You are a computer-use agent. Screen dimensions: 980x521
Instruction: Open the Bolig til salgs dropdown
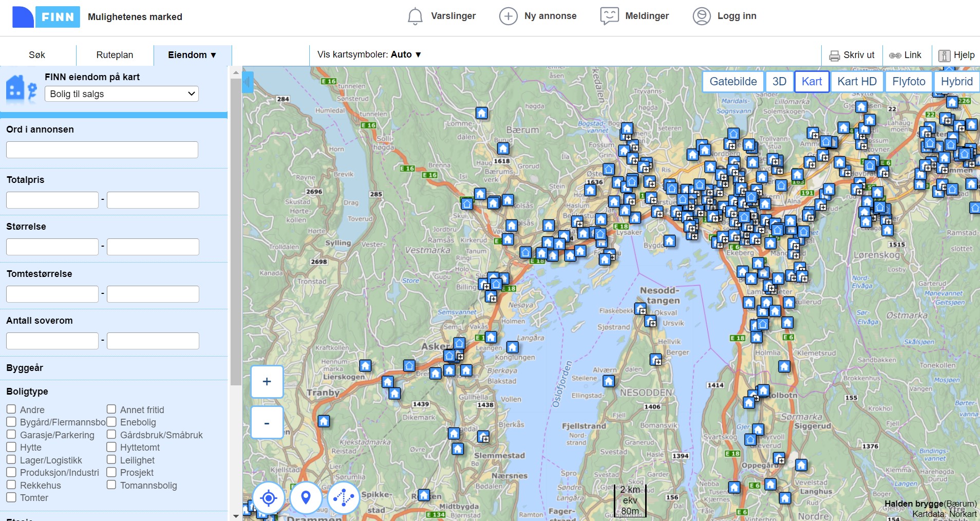(122, 94)
